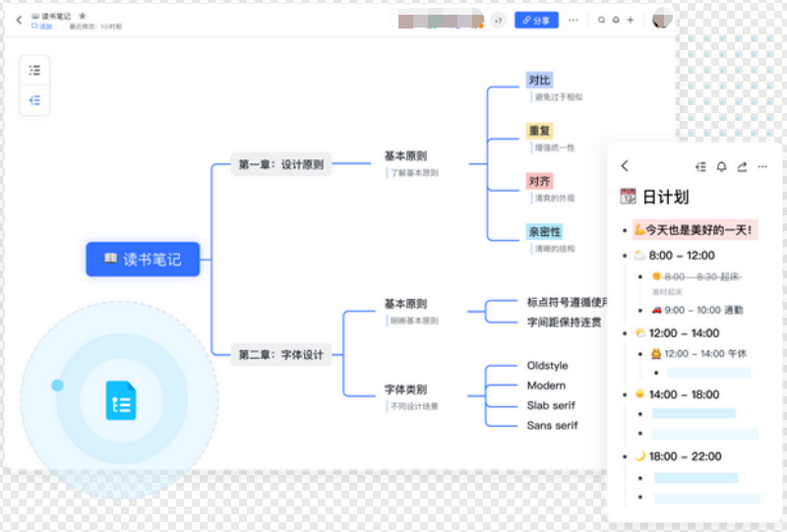Click the 今天也是美好的一天! highlighted item
Viewport: 787px width, 532px height.
click(x=695, y=230)
